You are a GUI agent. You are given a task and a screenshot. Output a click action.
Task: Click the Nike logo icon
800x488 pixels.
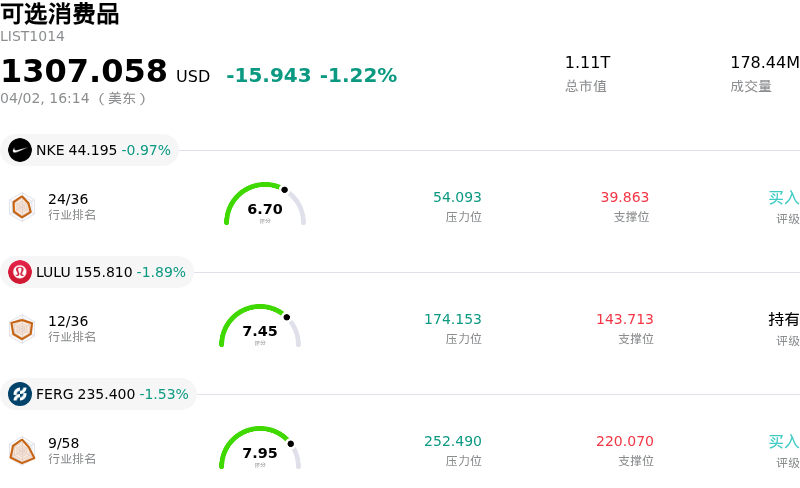pos(20,150)
